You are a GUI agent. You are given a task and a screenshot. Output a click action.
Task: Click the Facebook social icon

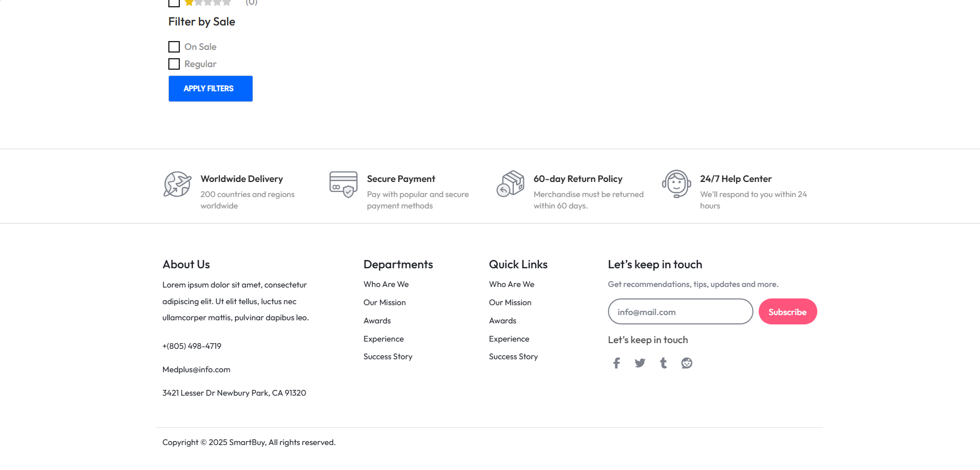point(616,363)
